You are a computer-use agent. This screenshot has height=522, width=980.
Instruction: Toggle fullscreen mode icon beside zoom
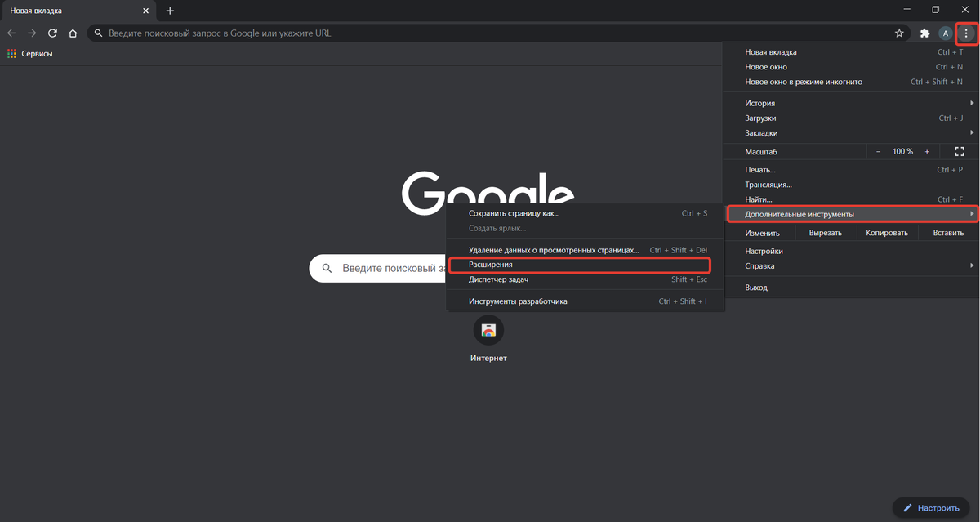[960, 152]
